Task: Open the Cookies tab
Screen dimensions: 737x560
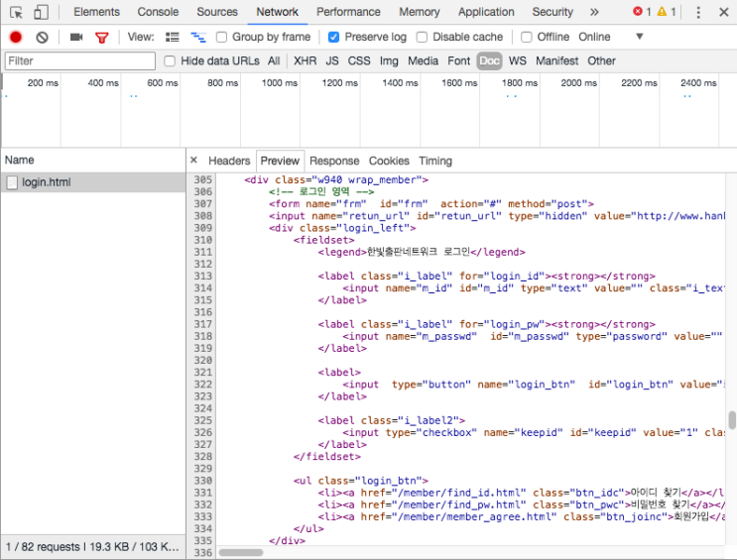Action: tap(389, 162)
